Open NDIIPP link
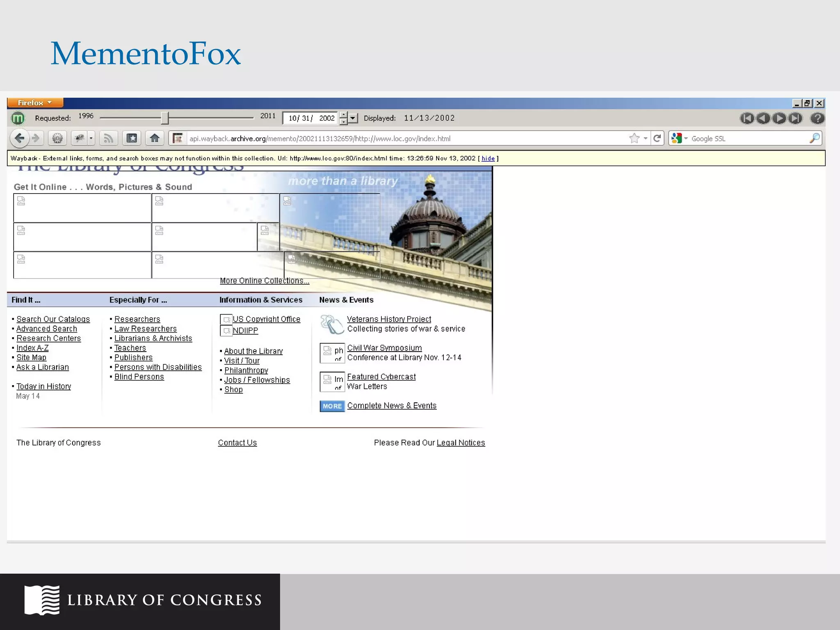This screenshot has width=840, height=630. click(x=245, y=331)
